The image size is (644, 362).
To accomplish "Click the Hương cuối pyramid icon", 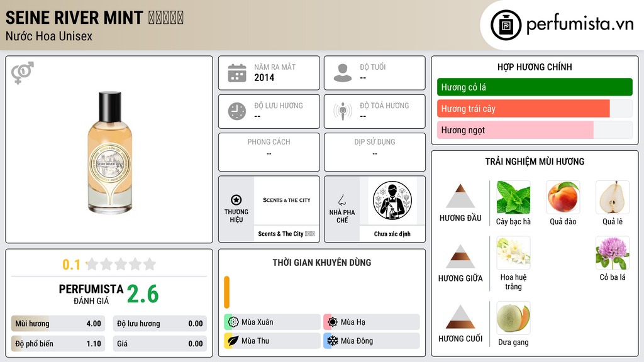I will click(x=460, y=317).
